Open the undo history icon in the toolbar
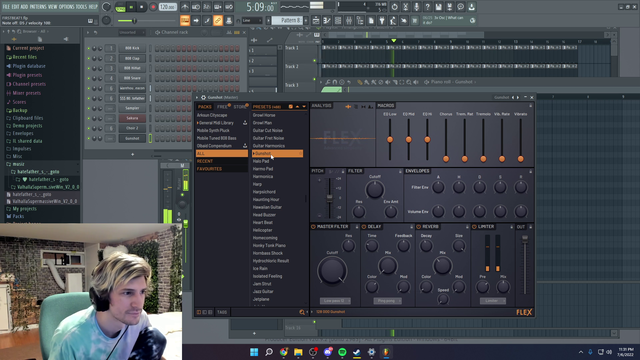The height and width of the screenshot is (360, 640). [x=394, y=7]
